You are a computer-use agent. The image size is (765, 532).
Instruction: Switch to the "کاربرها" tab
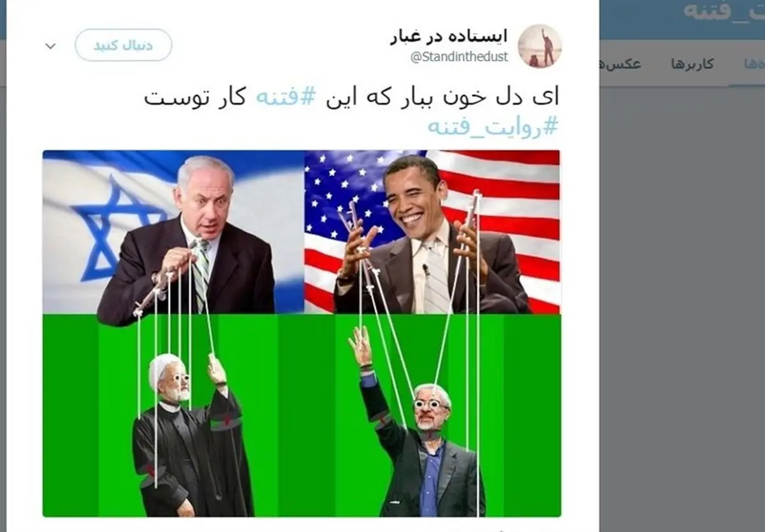point(692,64)
